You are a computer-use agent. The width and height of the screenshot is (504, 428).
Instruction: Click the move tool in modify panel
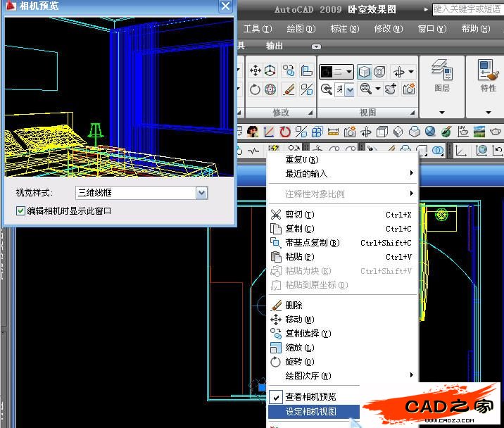point(255,71)
